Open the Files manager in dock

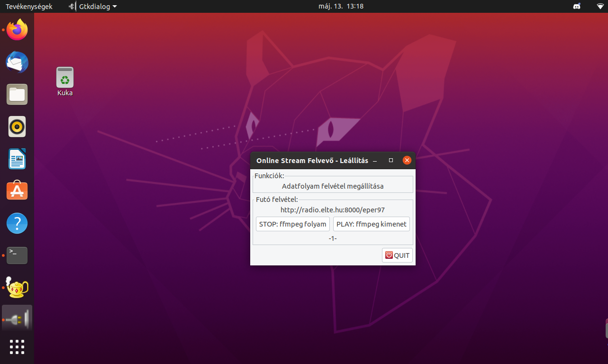(17, 94)
